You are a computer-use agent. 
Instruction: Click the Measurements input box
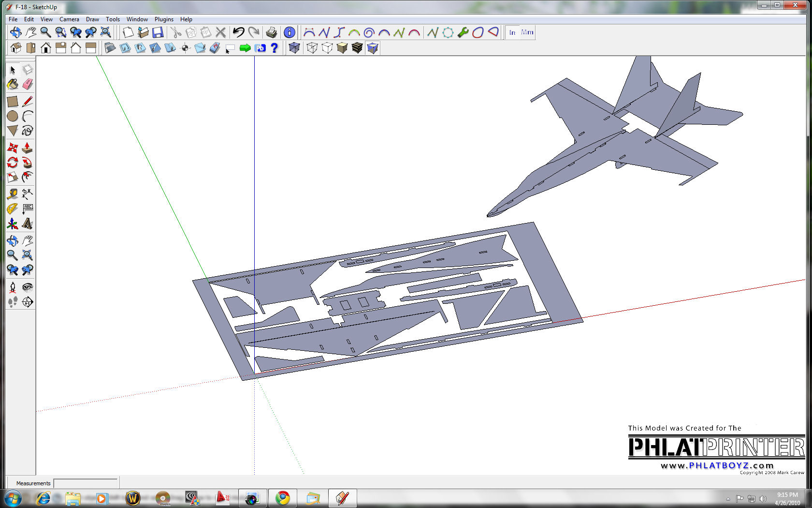point(86,483)
